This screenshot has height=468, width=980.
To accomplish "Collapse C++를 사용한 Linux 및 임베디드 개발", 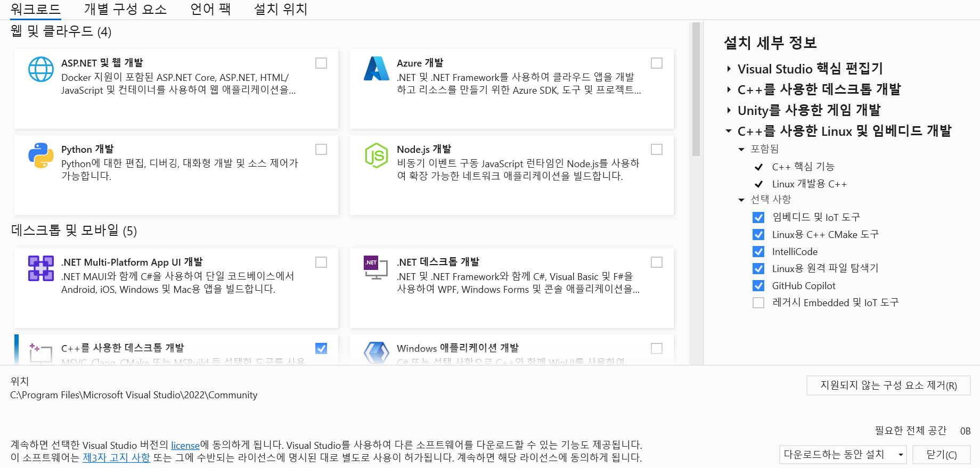I will point(729,130).
